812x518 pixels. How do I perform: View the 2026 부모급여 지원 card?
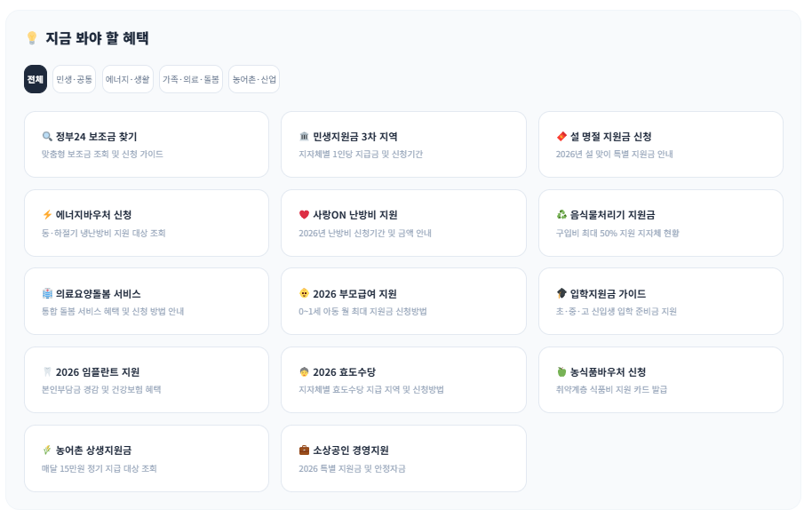coord(403,301)
